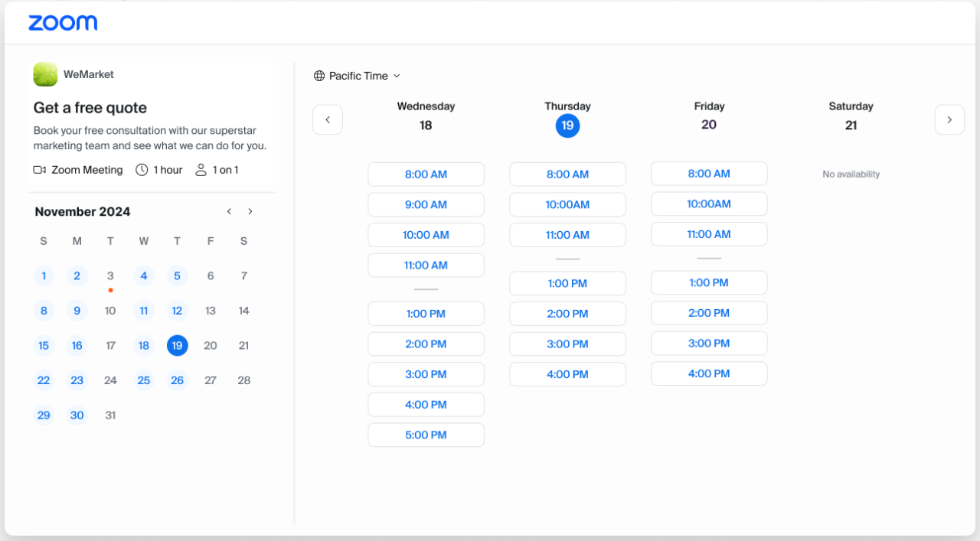Viewport: 980px width, 541px height.
Task: Click the video camera icon beside Zoom Meeting
Action: pyautogui.click(x=38, y=170)
